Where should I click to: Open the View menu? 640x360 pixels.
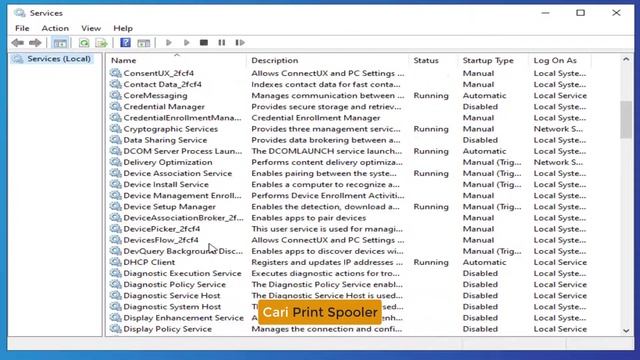[91, 28]
